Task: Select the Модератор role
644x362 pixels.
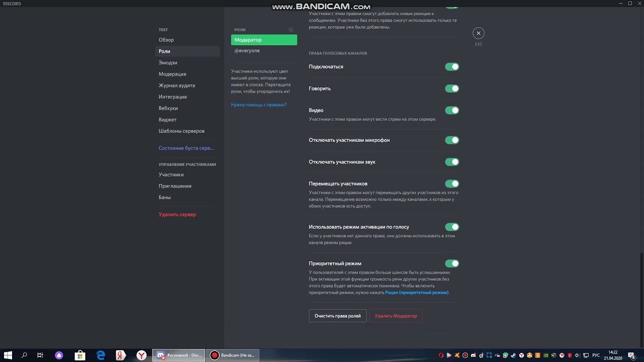Action: coord(264,40)
